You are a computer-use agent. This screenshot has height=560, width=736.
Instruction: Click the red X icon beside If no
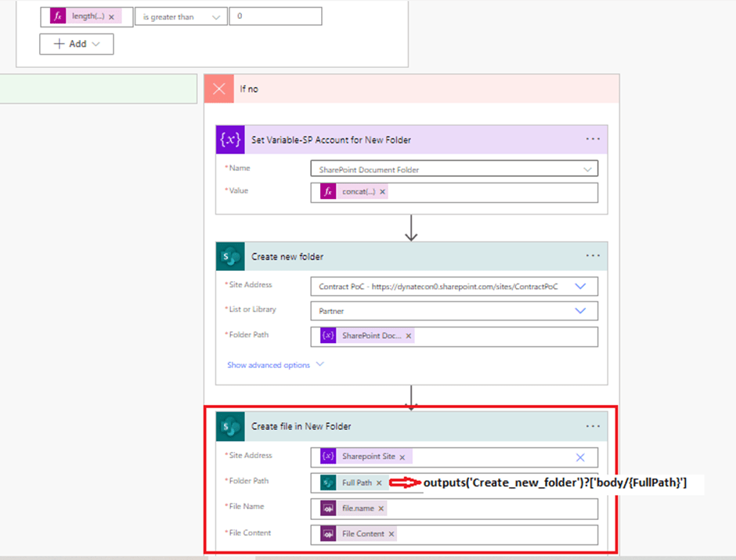(x=218, y=89)
